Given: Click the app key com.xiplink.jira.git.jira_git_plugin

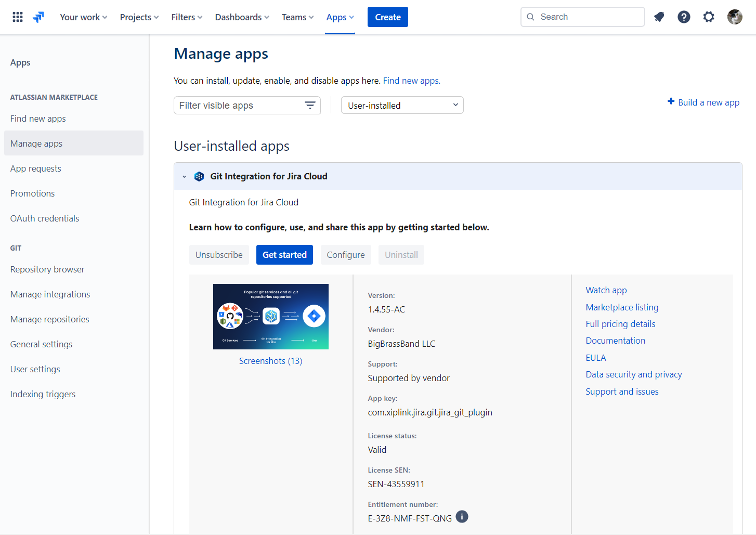Looking at the screenshot, I should tap(430, 412).
